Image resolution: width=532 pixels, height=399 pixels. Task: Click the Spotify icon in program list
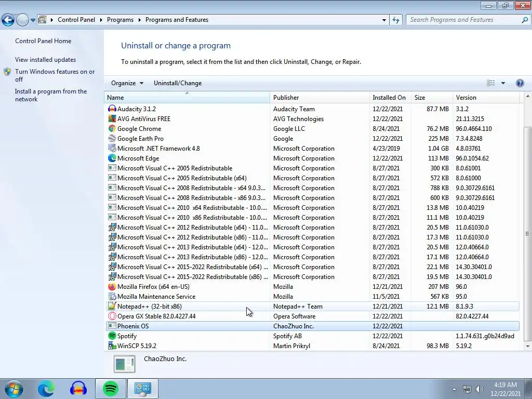(112, 336)
